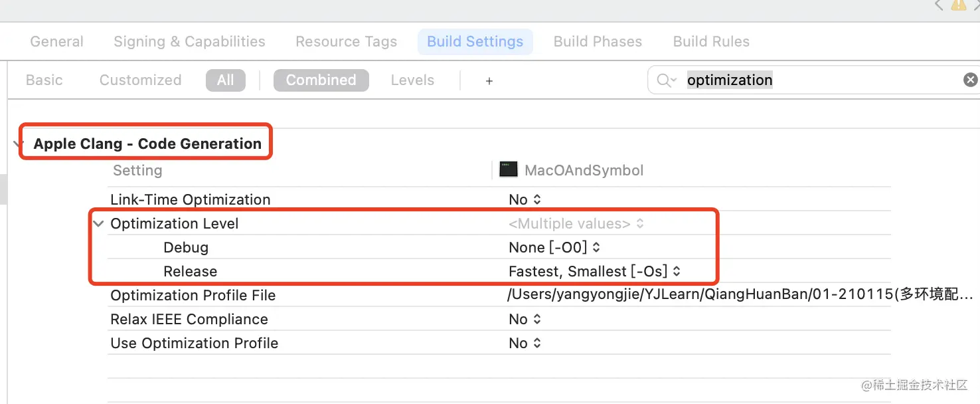Switch to Combined view mode
Image resolution: width=980 pixels, height=404 pixels.
321,80
